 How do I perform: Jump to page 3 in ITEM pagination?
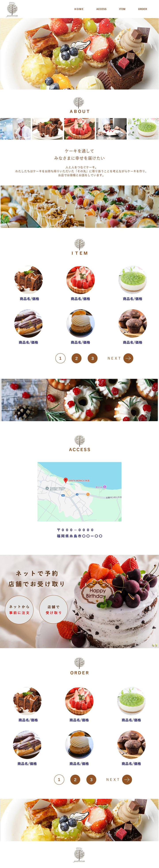tap(93, 358)
